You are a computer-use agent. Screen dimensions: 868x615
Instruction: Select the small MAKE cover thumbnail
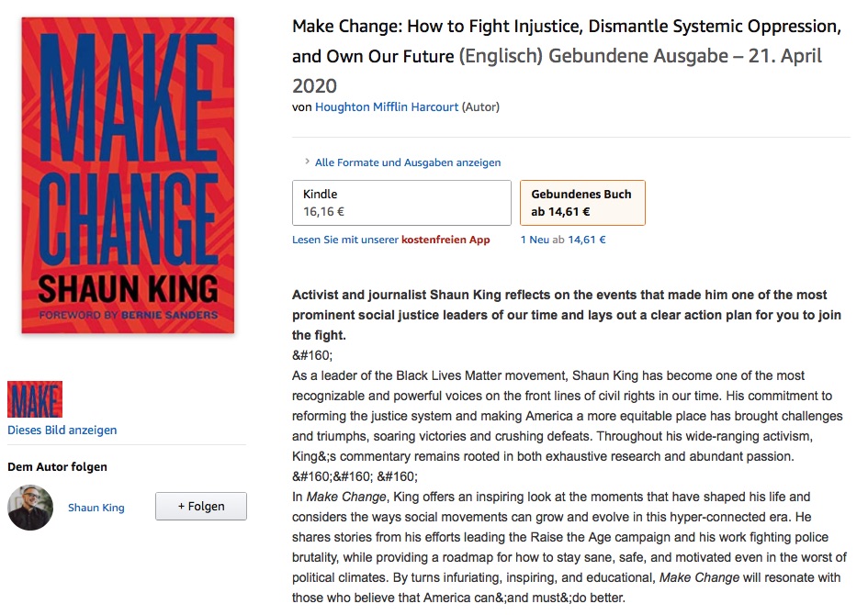[x=35, y=399]
